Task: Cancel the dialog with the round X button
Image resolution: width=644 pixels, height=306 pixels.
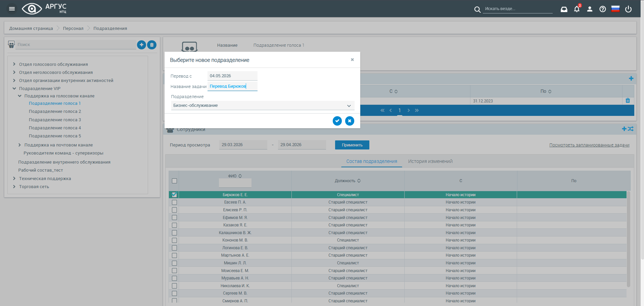Action: click(350, 121)
